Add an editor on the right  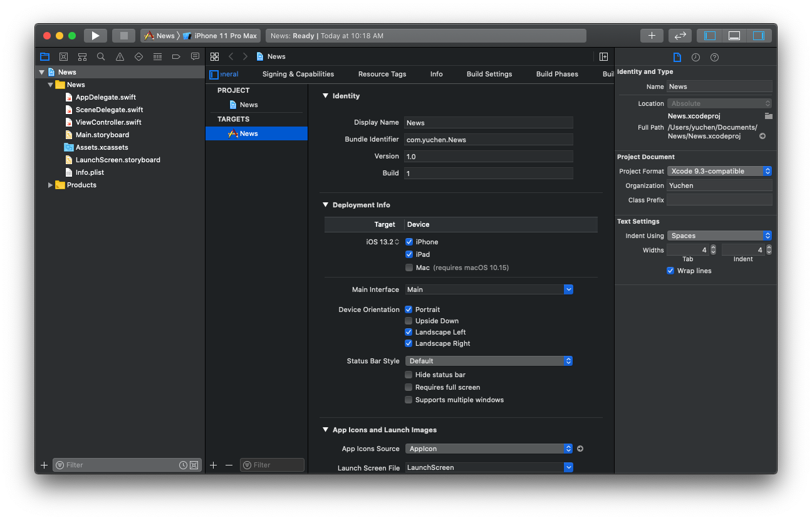(x=603, y=56)
